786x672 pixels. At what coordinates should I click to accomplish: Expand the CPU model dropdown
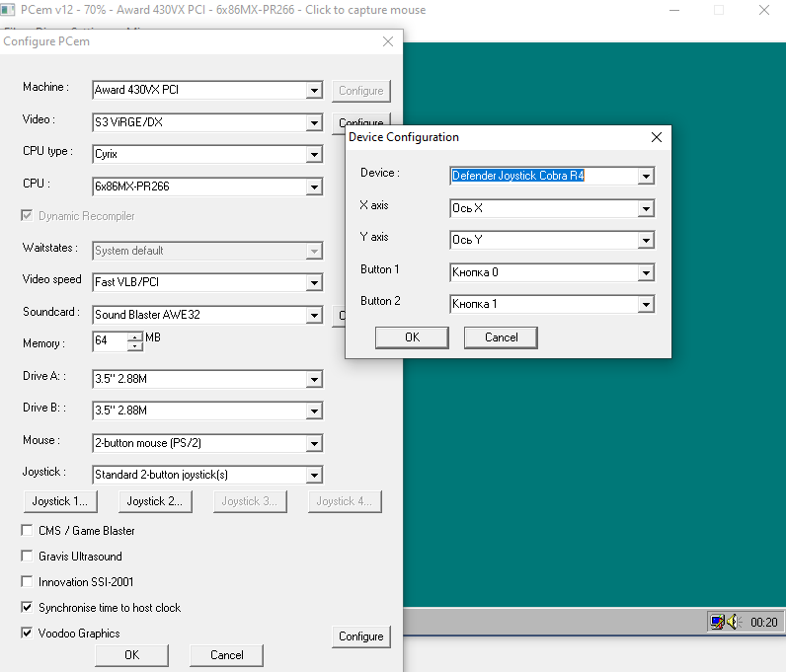click(x=314, y=187)
